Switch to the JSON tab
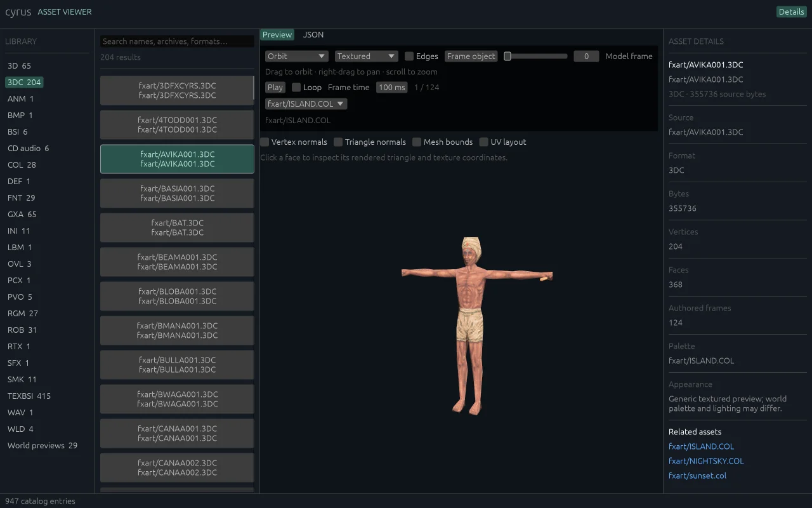 click(x=313, y=34)
